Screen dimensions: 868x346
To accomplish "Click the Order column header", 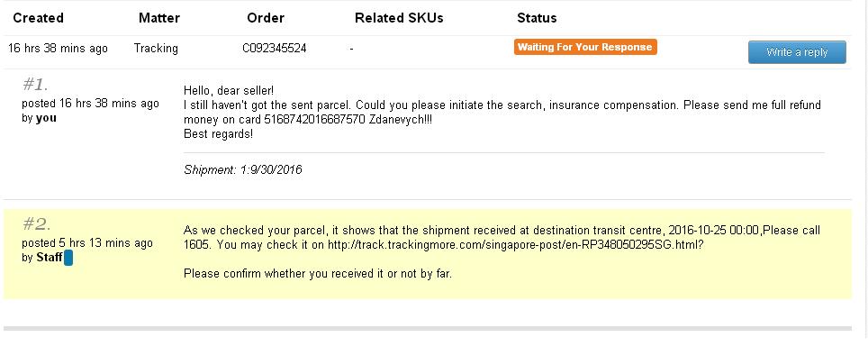I will pos(266,18).
